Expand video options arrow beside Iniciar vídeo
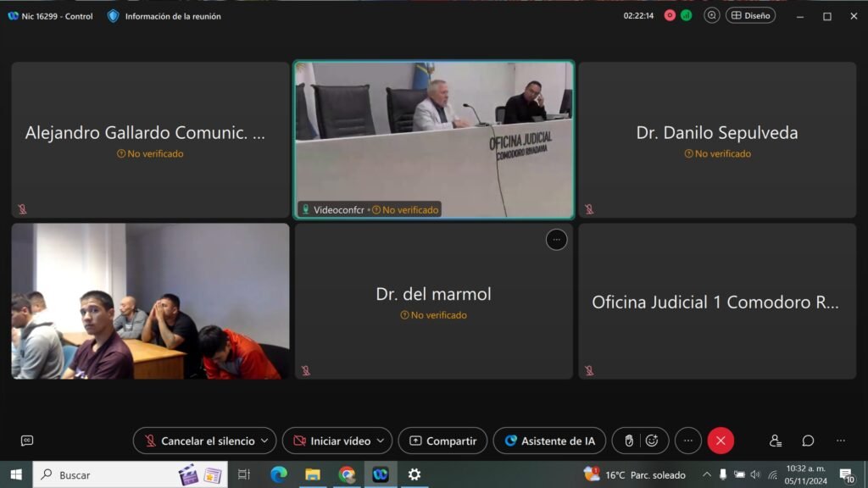 click(x=381, y=441)
